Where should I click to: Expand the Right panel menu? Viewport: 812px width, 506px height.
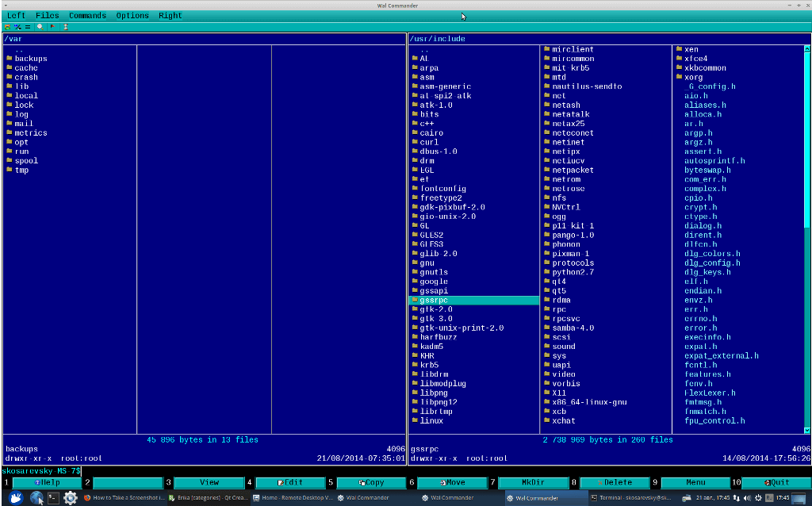point(170,15)
